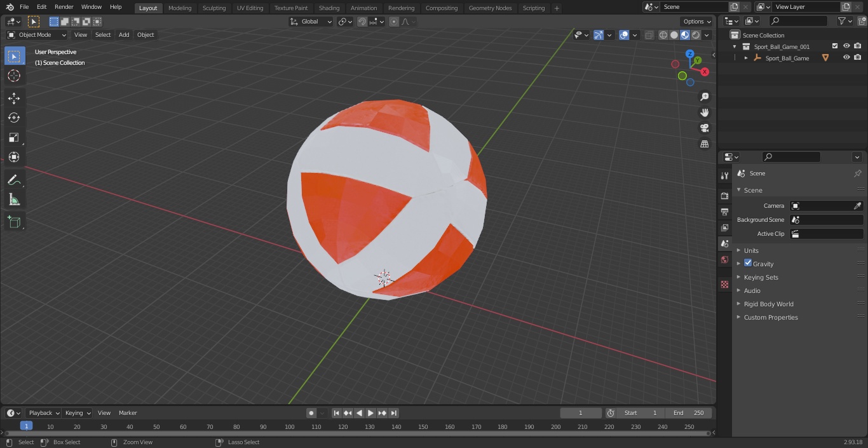Disable Sport_Ball_Game object in renders
868x448 pixels.
[858, 58]
